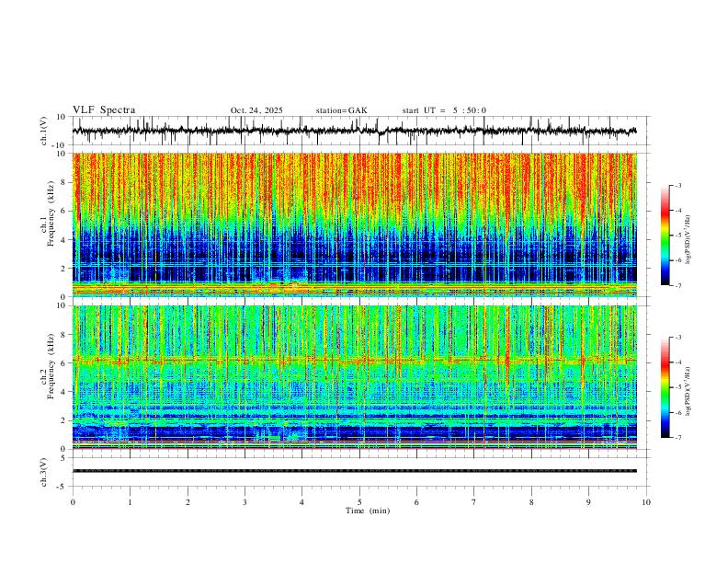
Task: Click the ch.1 colorbar '-3' label
Action: (x=677, y=185)
